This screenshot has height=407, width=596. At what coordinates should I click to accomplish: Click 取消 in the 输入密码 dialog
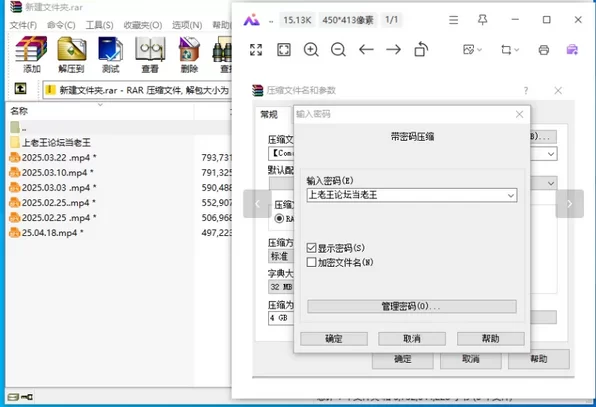tap(412, 339)
